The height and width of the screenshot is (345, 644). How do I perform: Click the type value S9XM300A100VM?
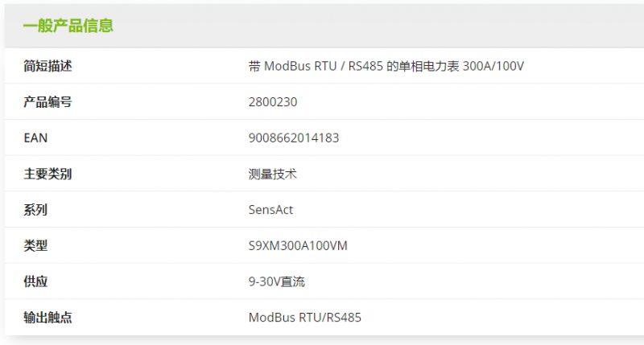coord(298,246)
